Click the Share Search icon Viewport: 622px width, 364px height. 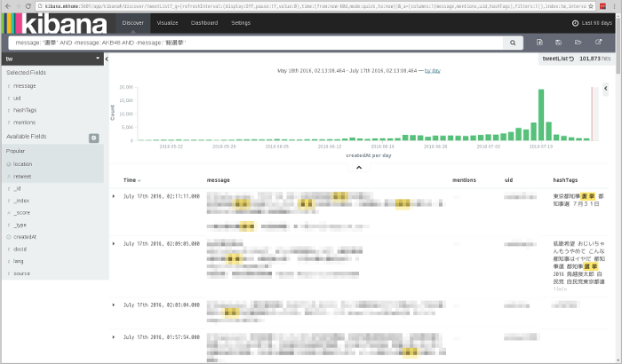(x=598, y=42)
